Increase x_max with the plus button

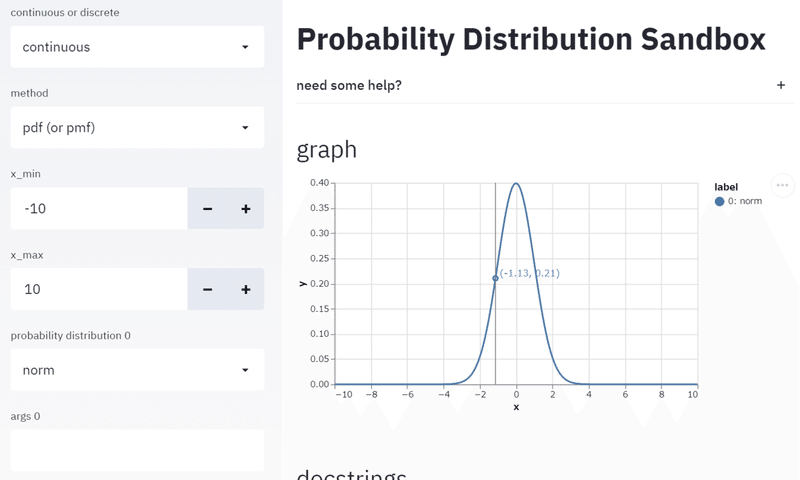coord(245,289)
